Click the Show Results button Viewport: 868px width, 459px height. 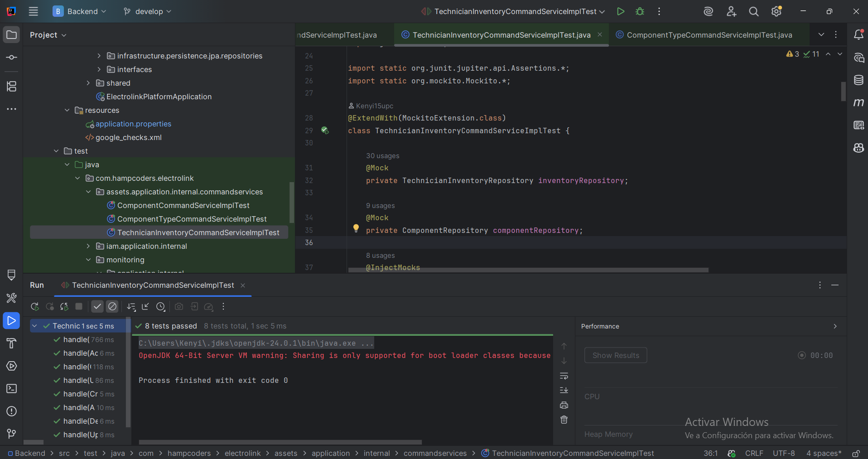pyautogui.click(x=616, y=355)
